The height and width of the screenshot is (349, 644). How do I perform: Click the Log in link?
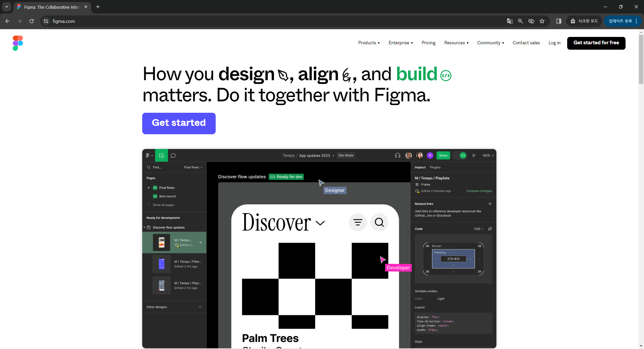tap(554, 43)
